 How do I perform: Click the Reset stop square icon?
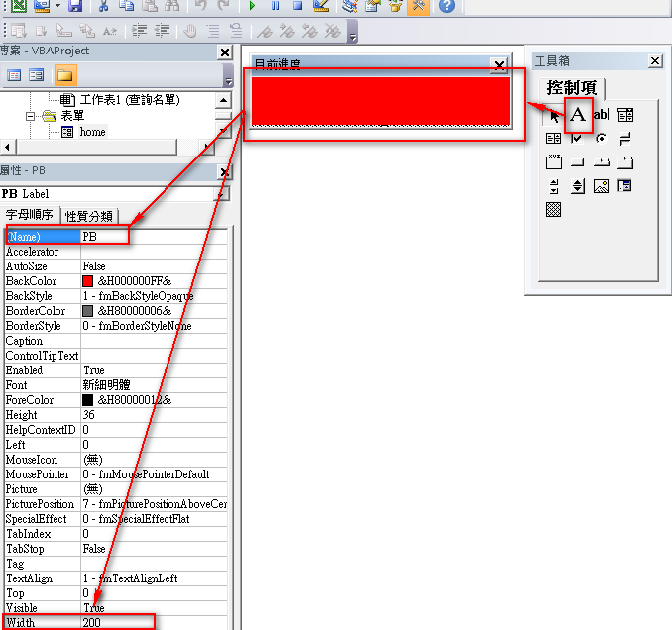[298, 5]
